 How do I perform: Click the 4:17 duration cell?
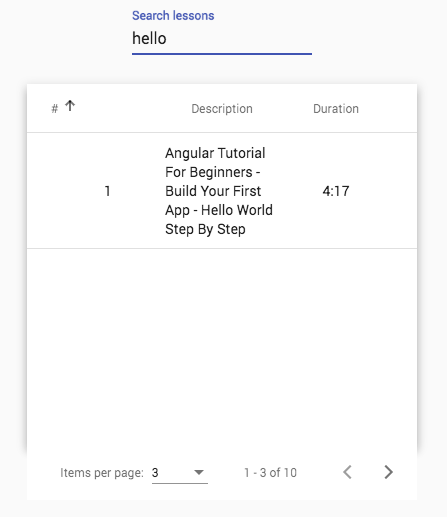click(336, 191)
